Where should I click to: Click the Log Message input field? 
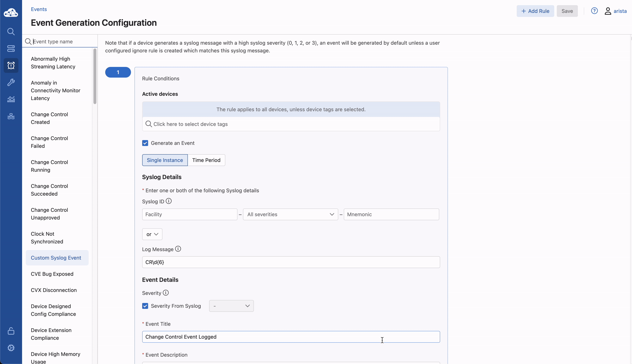click(x=291, y=262)
